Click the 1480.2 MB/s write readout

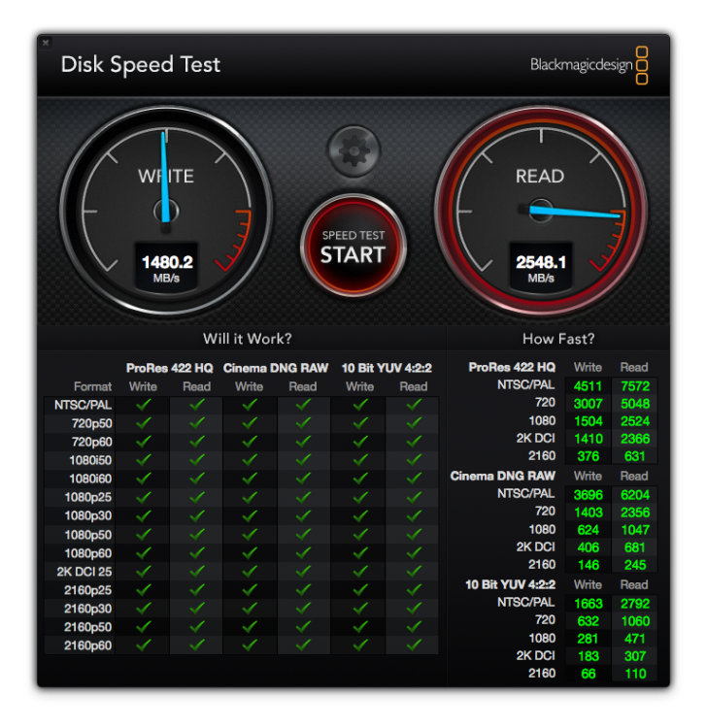(x=166, y=268)
